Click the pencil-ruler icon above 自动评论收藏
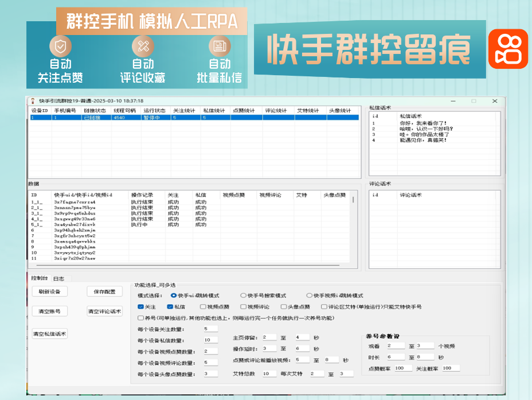The width and height of the screenshot is (532, 400). point(143,46)
